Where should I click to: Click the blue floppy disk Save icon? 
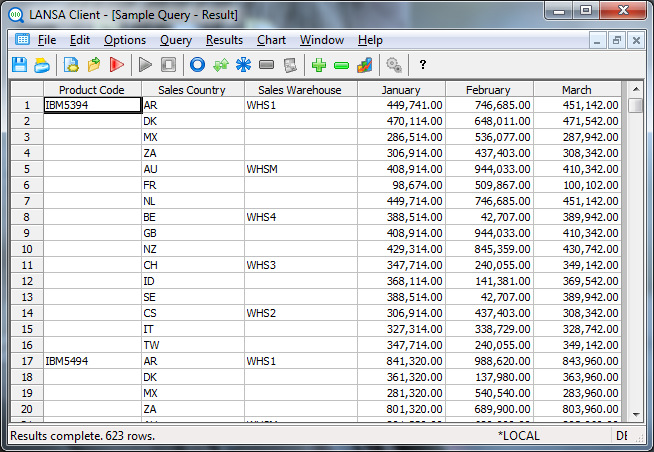click(x=19, y=65)
